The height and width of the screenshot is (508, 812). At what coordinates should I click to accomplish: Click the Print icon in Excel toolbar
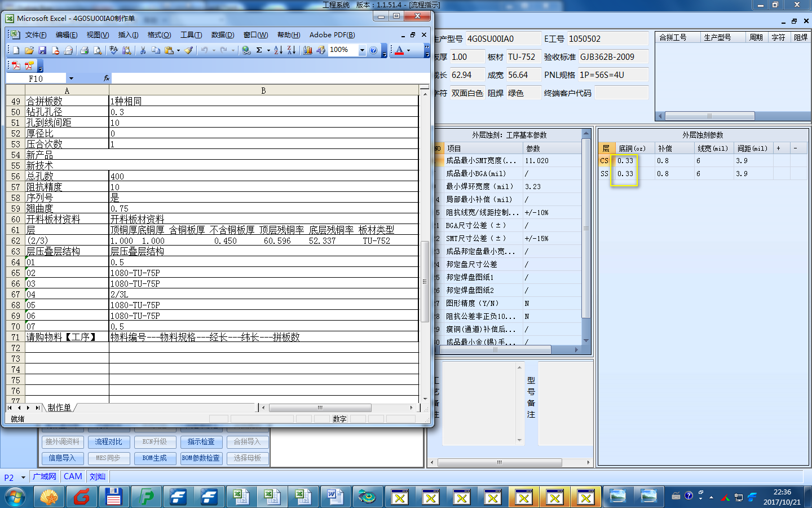pos(85,50)
